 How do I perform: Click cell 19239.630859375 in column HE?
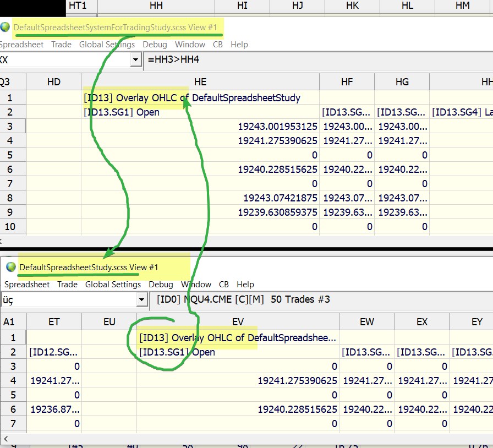pos(200,212)
